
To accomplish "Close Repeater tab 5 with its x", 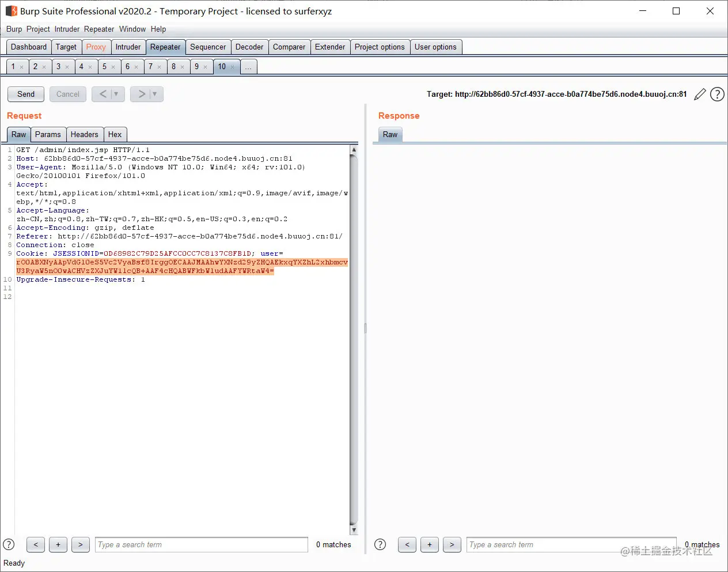I will click(113, 67).
